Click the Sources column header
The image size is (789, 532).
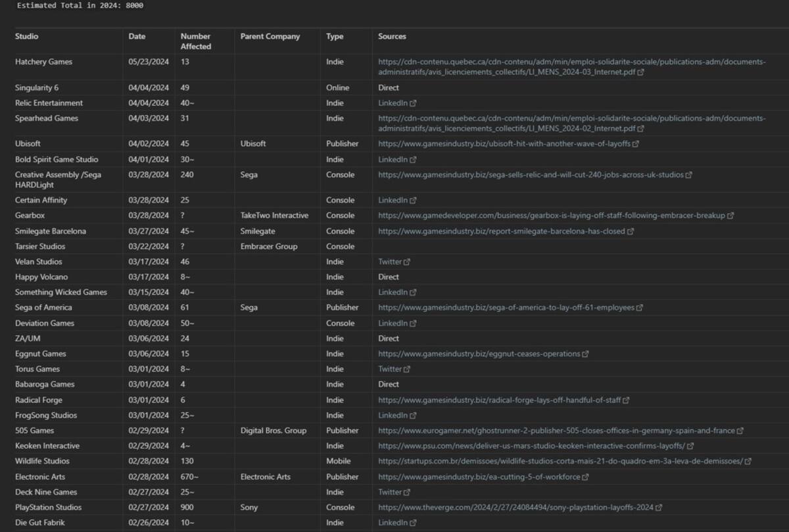(392, 37)
